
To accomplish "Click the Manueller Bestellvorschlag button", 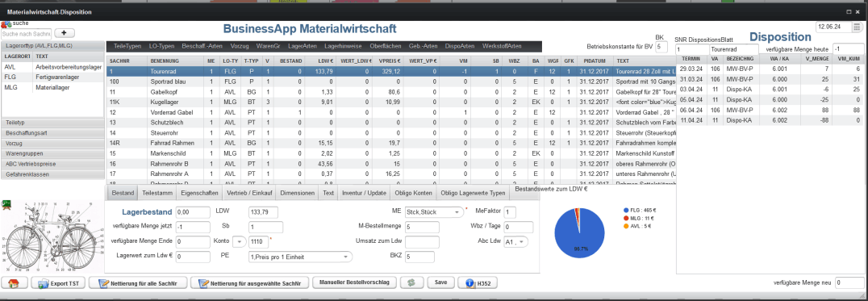I will (x=355, y=282).
